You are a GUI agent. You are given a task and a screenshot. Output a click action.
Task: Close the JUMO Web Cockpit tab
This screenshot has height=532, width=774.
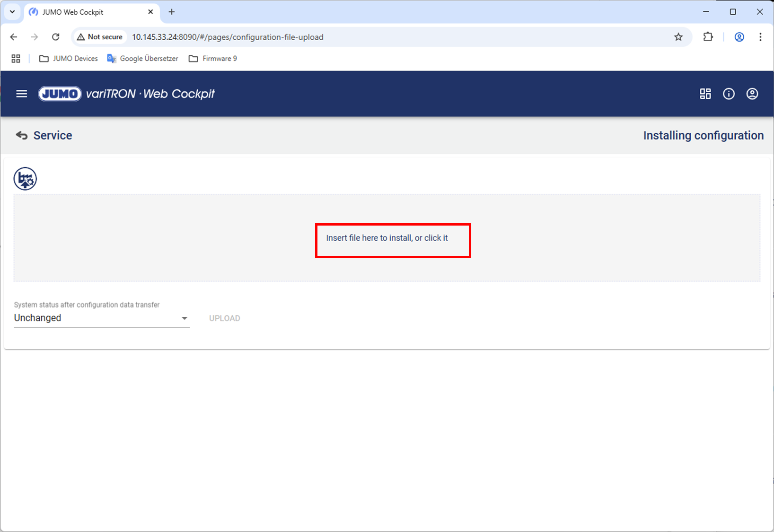coord(150,12)
